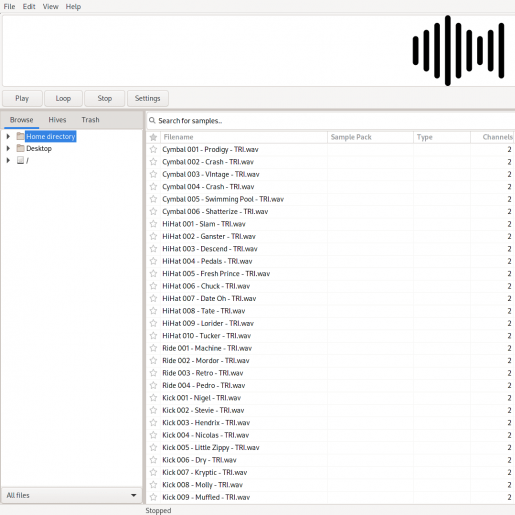The image size is (515, 515).
Task: Open the All files filter dropdown
Action: pos(71,495)
